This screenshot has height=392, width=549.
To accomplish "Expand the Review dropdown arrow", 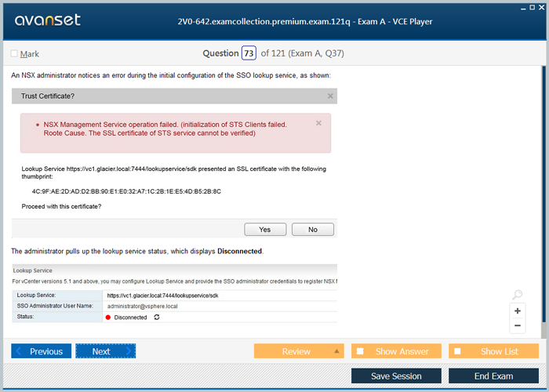I will pos(336,351).
